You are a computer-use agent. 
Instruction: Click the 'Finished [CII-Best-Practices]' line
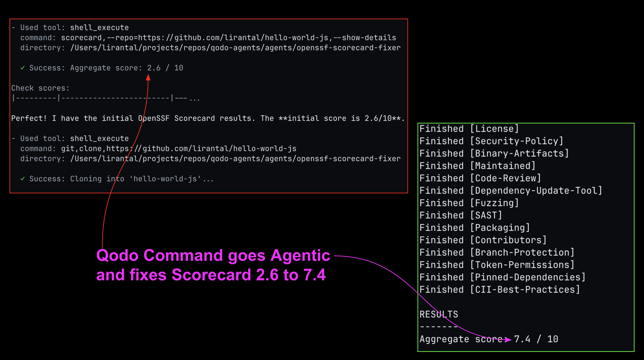pos(500,290)
